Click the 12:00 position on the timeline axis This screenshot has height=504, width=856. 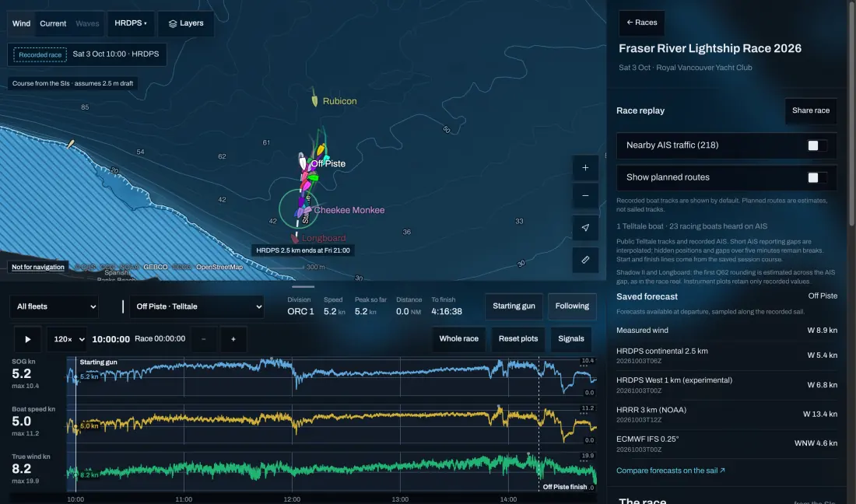point(292,499)
